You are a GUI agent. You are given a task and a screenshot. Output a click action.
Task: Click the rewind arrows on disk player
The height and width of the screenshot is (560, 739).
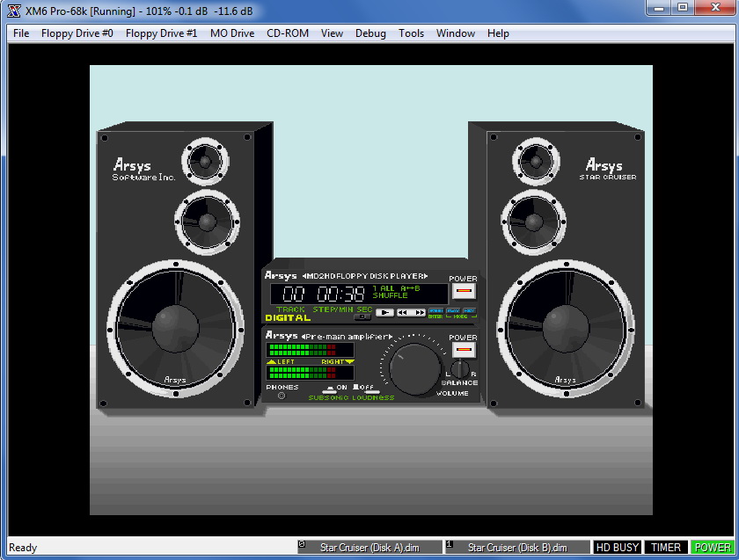pyautogui.click(x=402, y=312)
